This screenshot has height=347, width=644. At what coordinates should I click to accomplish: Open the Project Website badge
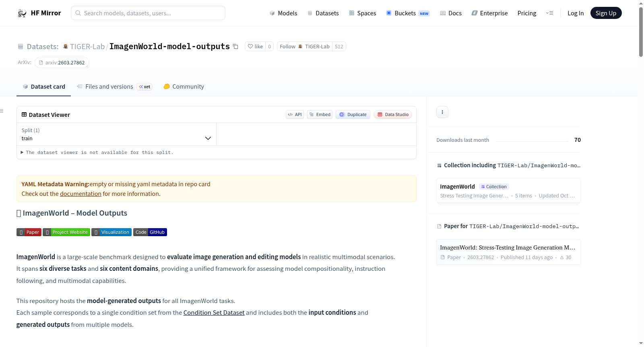66,232
